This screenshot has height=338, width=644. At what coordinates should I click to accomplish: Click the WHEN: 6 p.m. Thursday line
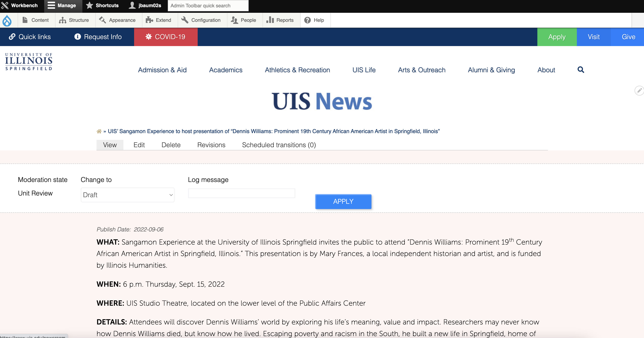tap(160, 284)
